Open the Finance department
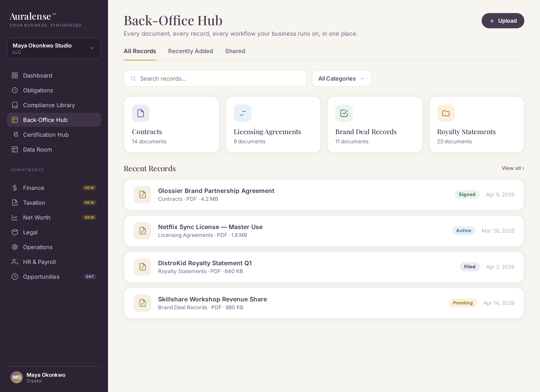540x392 pixels. click(54, 188)
